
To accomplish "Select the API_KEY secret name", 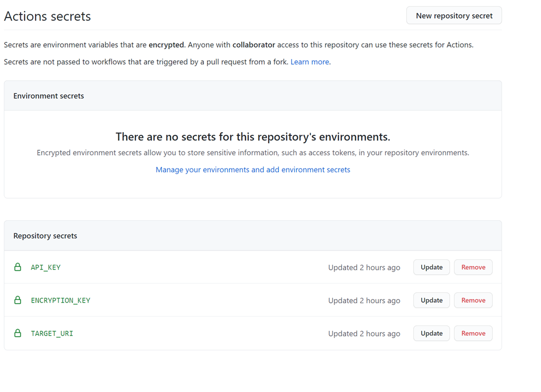I will point(45,267).
